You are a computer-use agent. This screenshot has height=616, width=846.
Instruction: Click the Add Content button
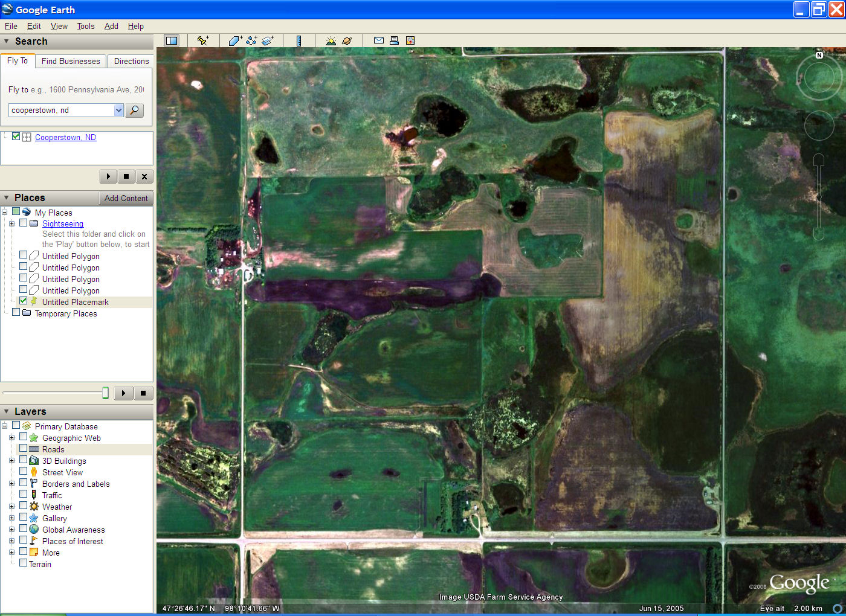point(126,198)
